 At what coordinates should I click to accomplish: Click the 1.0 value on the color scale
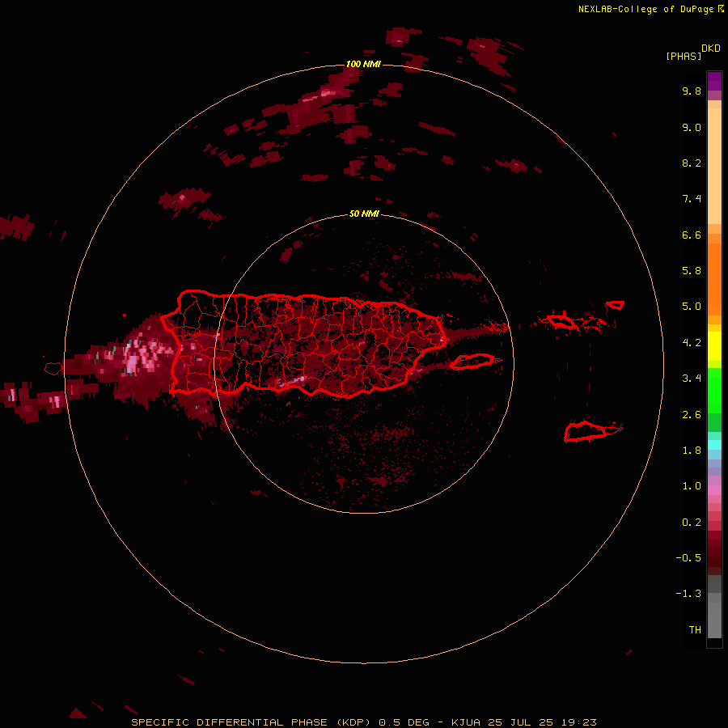(692, 486)
